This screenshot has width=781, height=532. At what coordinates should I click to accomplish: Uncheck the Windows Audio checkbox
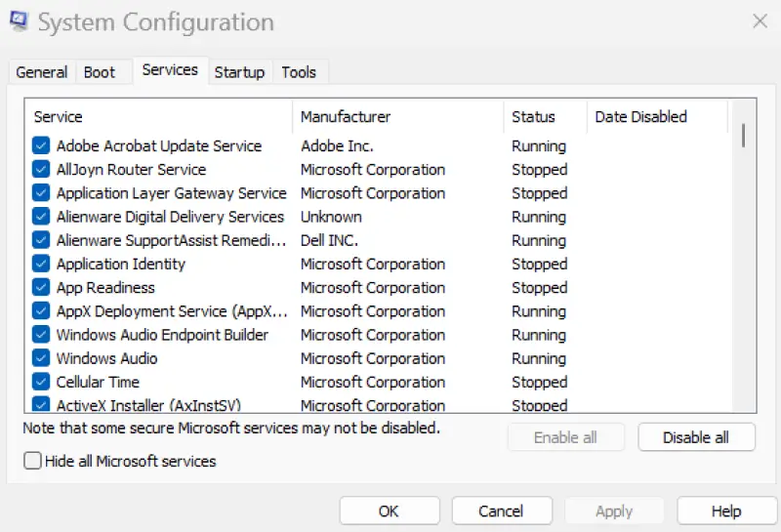(x=41, y=358)
